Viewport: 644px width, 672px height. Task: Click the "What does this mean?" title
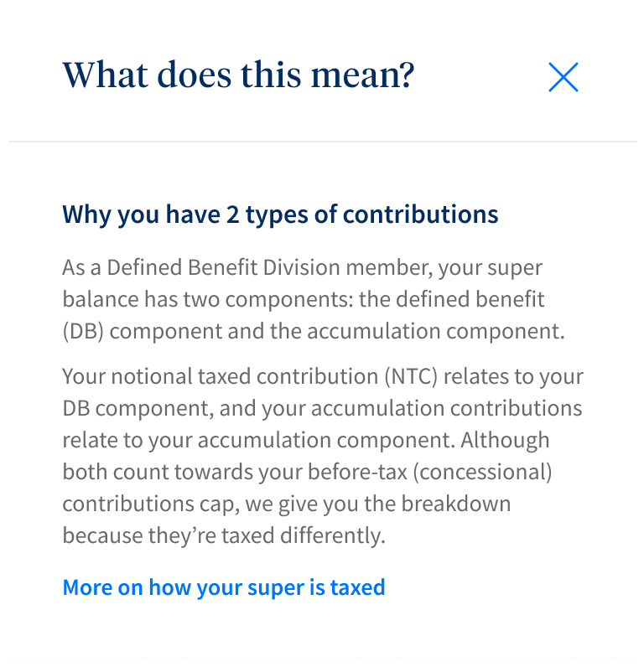pos(238,75)
